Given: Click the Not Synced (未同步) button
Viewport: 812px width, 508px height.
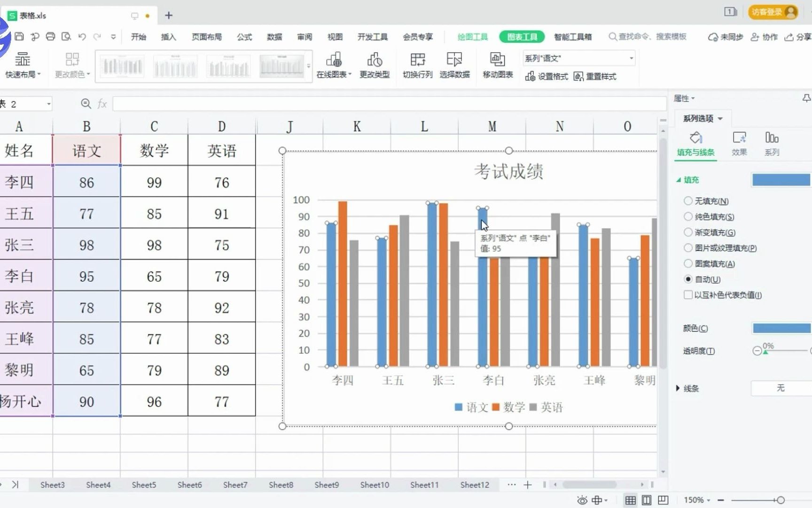Looking at the screenshot, I should pos(726,37).
